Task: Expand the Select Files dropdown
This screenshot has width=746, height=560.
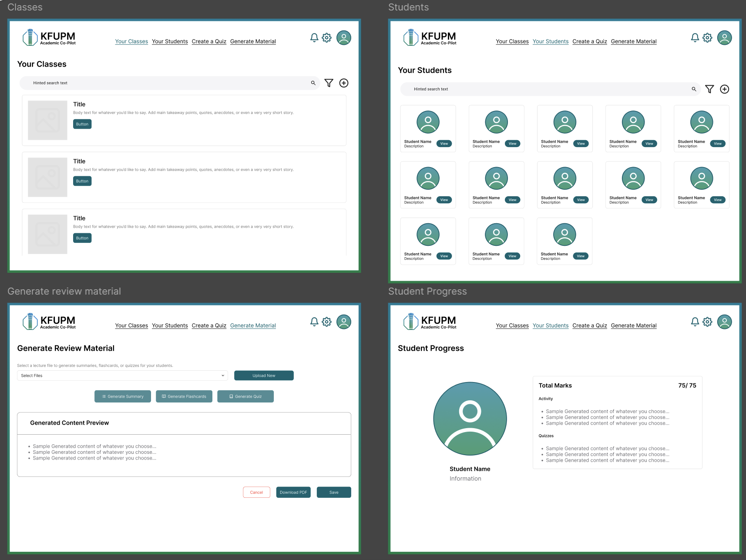Action: click(123, 376)
